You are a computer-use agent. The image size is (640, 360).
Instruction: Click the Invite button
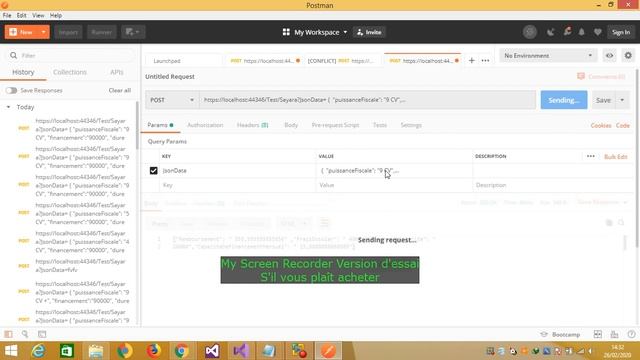pyautogui.click(x=369, y=32)
